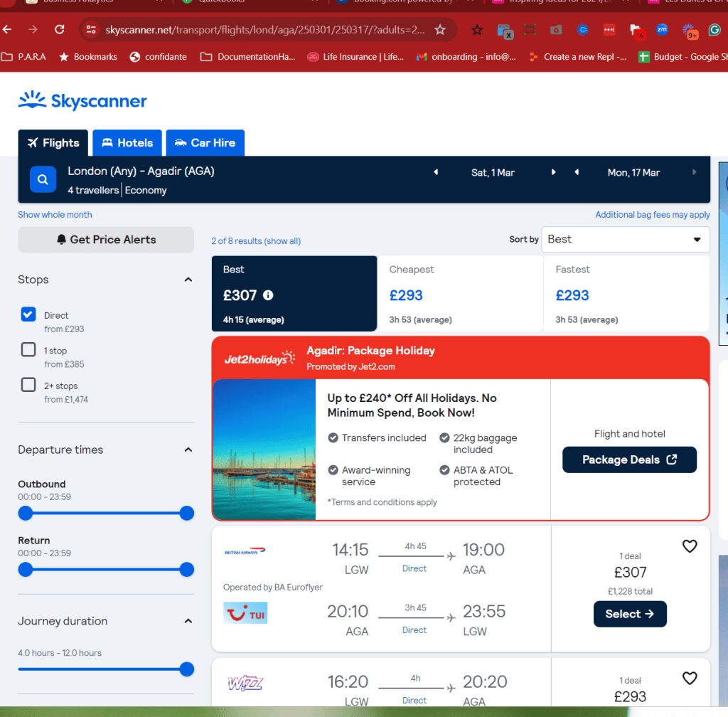Open the DocumentationHa... bookmarks folder
Screen dimensions: 728x717
point(248,57)
